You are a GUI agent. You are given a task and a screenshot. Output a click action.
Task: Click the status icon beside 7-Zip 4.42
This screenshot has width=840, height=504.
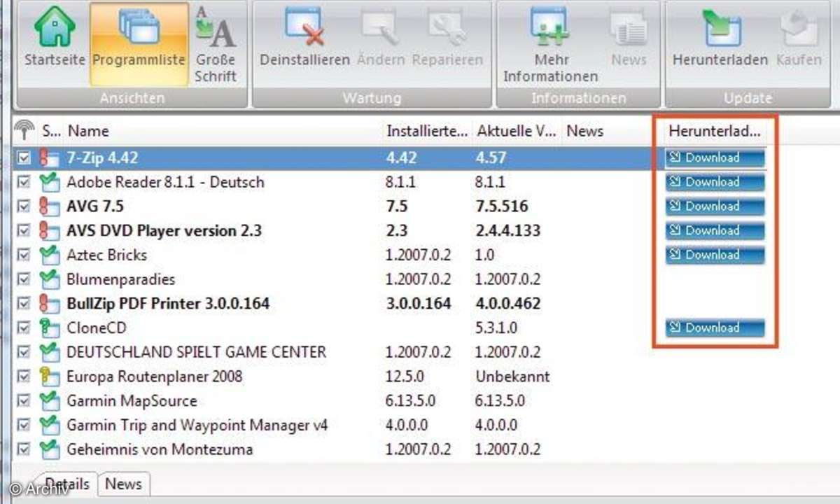tap(49, 158)
